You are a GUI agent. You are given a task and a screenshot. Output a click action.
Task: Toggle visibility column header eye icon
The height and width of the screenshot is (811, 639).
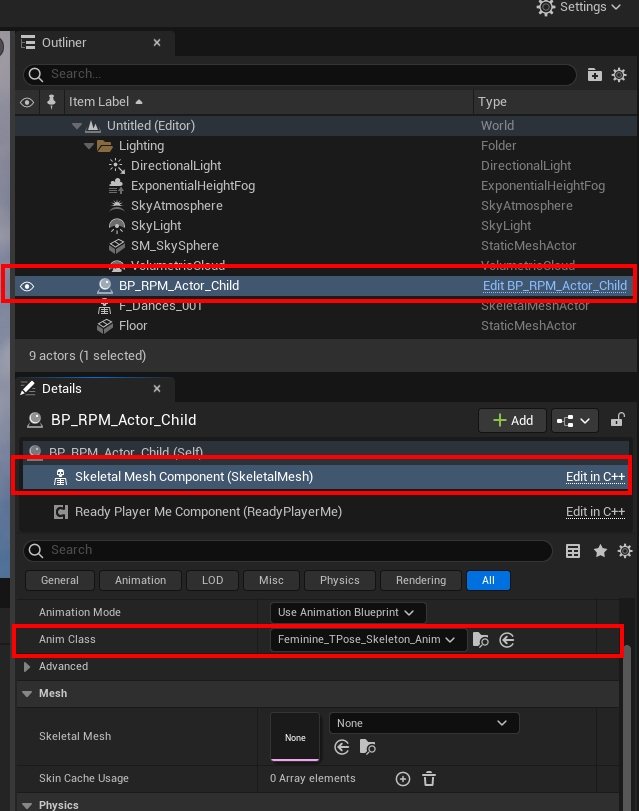pos(27,102)
